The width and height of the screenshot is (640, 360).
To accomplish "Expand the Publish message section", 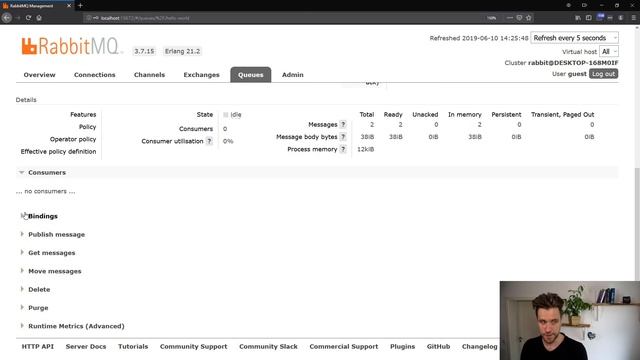I will tap(53, 235).
